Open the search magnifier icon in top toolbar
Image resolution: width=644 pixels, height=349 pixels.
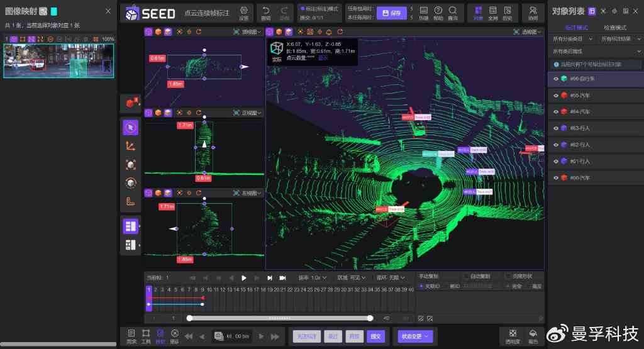click(453, 13)
